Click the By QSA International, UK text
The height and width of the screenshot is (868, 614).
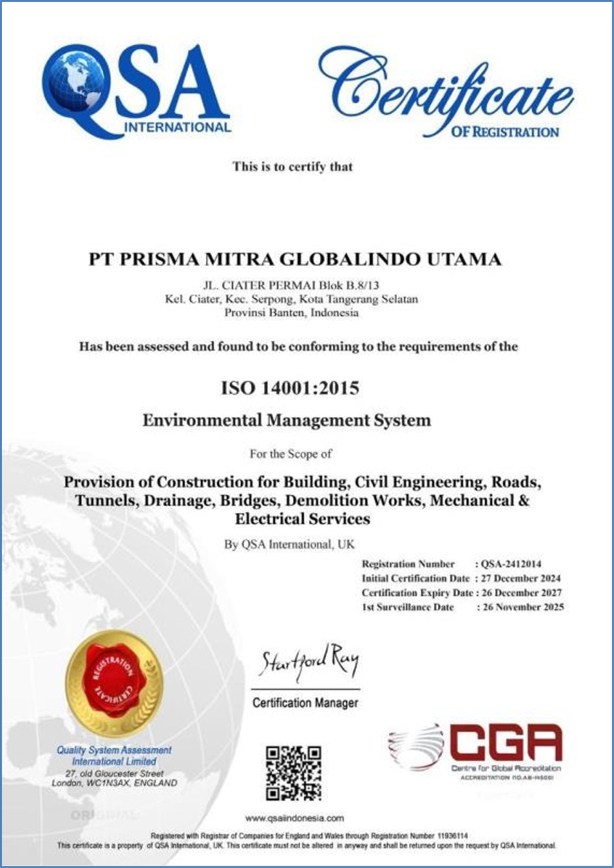(x=289, y=545)
